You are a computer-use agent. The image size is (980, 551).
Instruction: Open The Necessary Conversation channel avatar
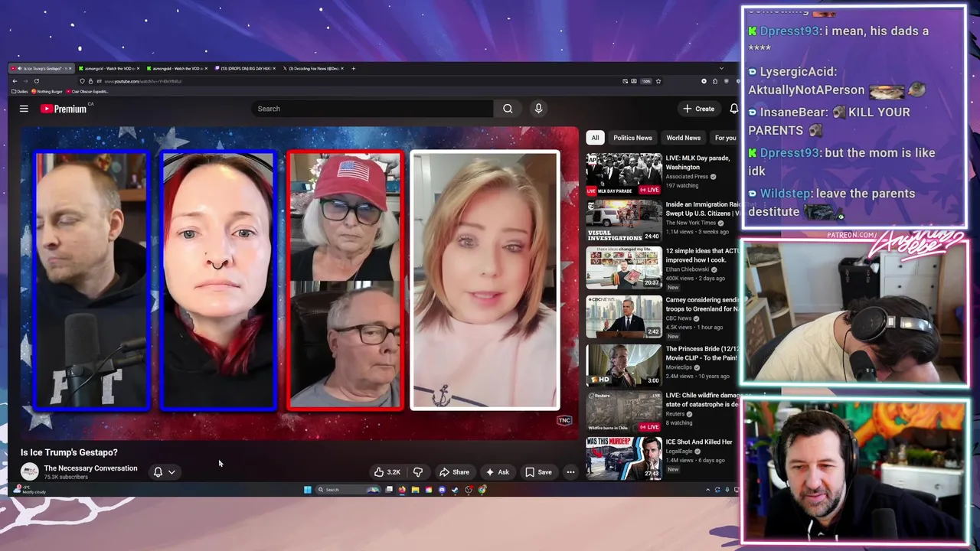click(29, 472)
